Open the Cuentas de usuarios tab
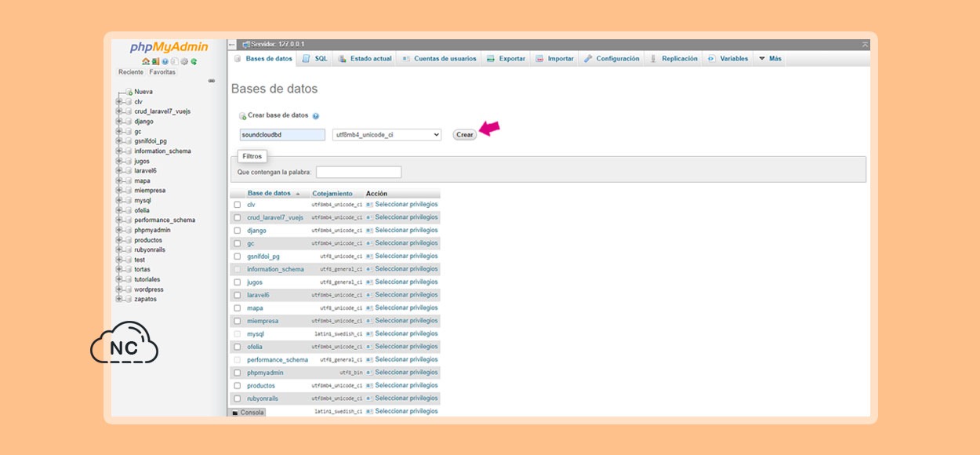Screen dimensions: 980x455 pos(439,59)
